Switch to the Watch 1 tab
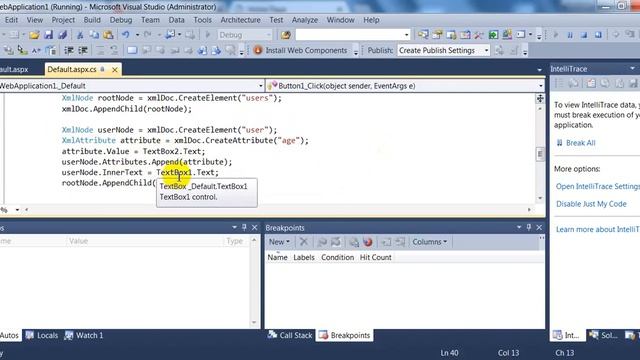The image size is (640, 360). coord(84,335)
